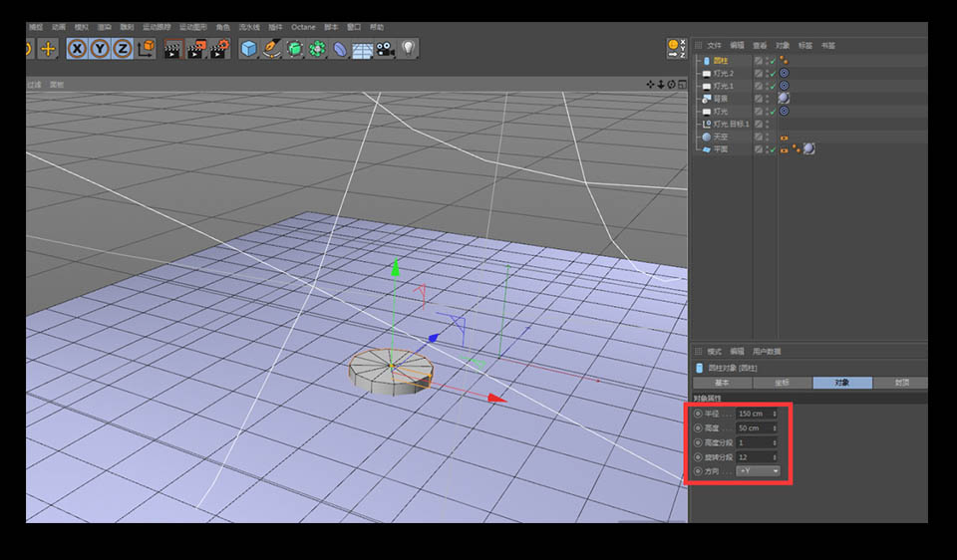Click the compositing tag on 天空
Screen dimensions: 957x560
point(785,138)
